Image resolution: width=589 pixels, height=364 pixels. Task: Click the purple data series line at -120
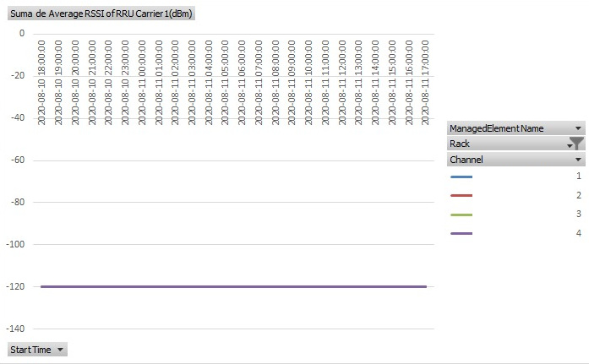tap(233, 286)
